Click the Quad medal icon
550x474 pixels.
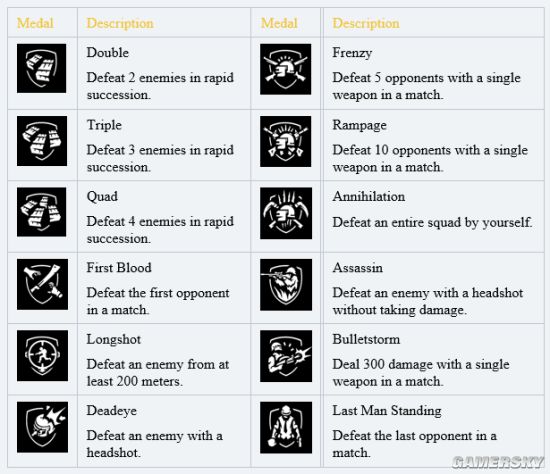tap(41, 212)
